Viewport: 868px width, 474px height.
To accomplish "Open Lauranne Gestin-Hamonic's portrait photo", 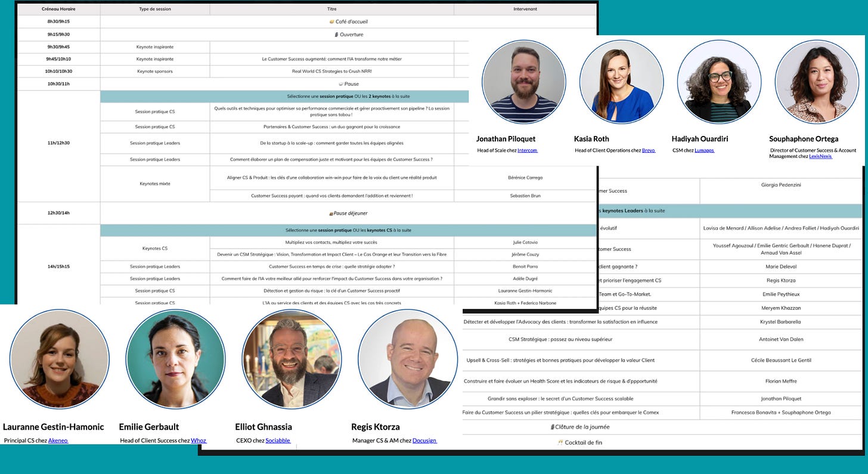I will click(59, 359).
